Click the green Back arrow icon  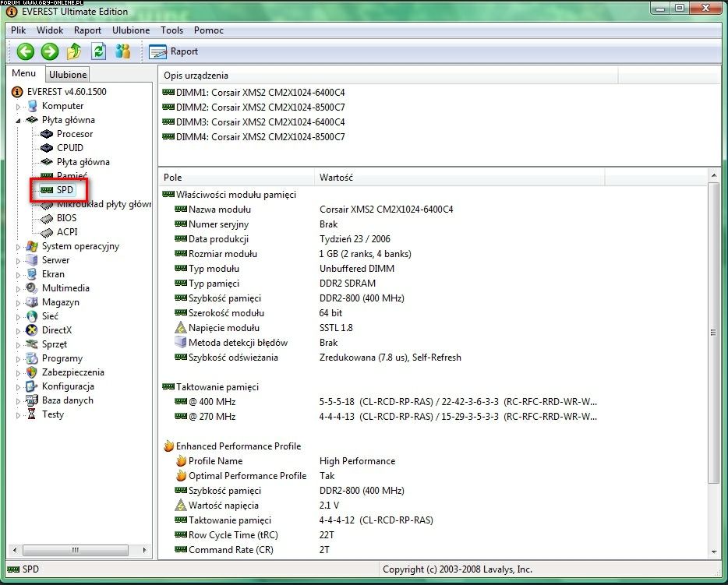click(26, 51)
